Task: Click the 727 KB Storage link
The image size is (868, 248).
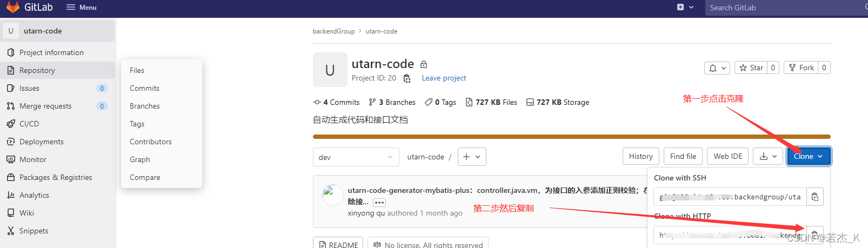Action: point(558,102)
